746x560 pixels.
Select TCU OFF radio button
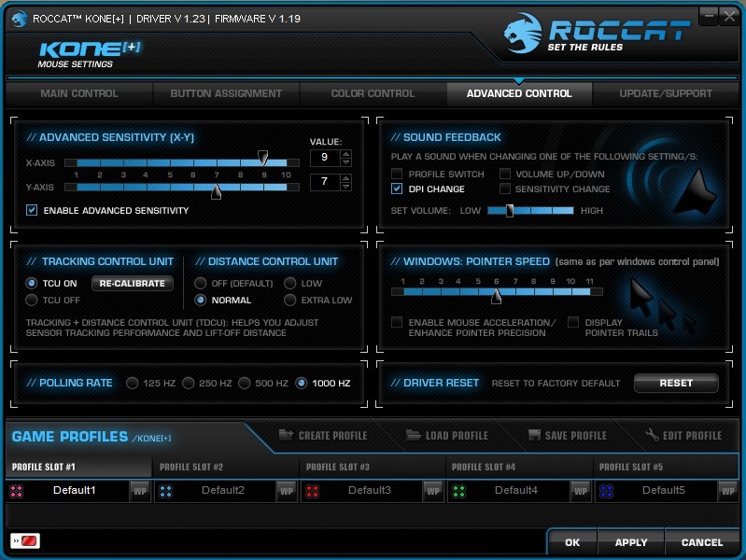32,300
